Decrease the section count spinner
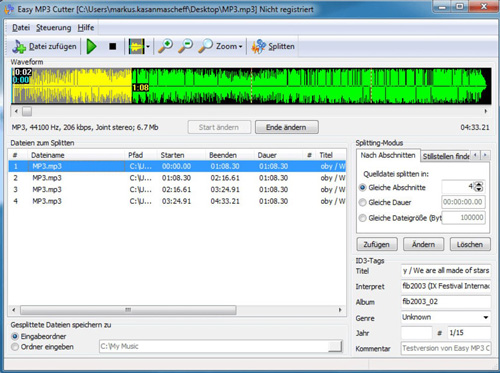The height and width of the screenshot is (373, 500). (x=479, y=189)
